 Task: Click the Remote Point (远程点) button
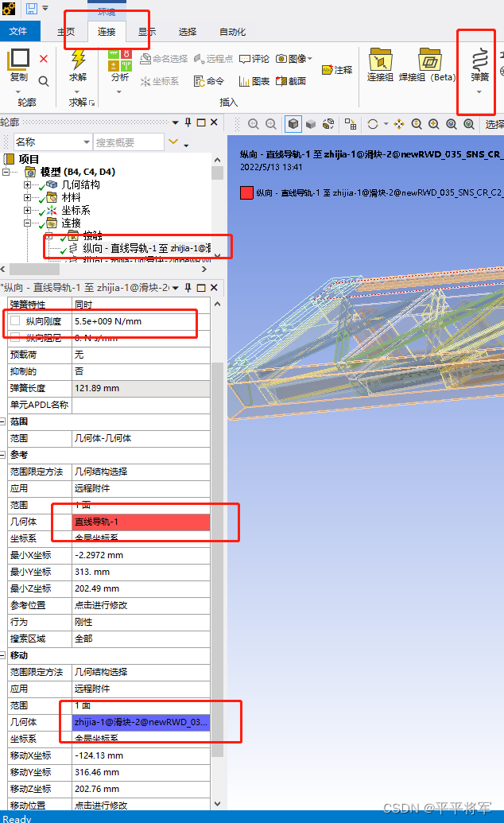pyautogui.click(x=213, y=59)
